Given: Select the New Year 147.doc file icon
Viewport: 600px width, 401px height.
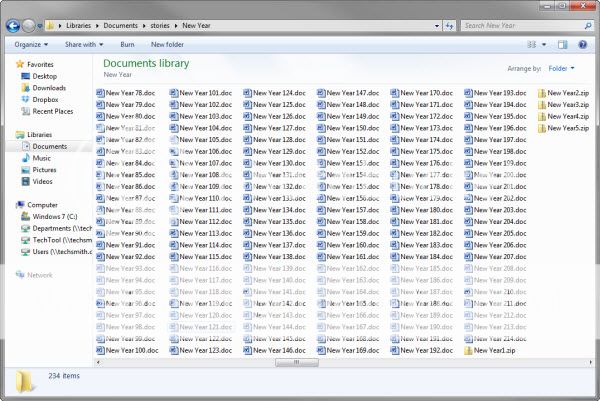Looking at the screenshot, I should click(x=321, y=93).
